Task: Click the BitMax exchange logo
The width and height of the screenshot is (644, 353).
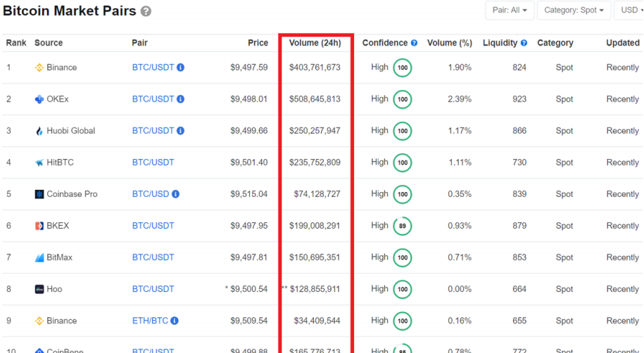Action: pos(39,258)
